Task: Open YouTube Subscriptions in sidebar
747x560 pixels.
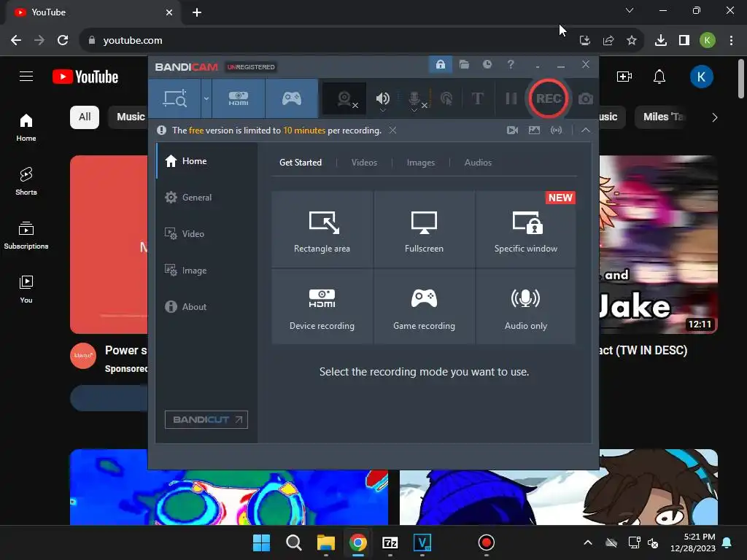Action: tap(26, 236)
